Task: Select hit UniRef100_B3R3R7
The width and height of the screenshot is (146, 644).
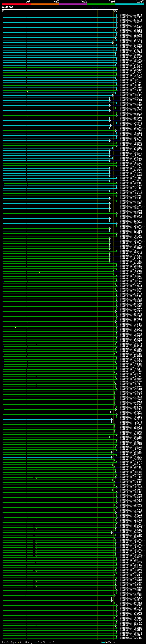Action: pyautogui.click(x=131, y=95)
